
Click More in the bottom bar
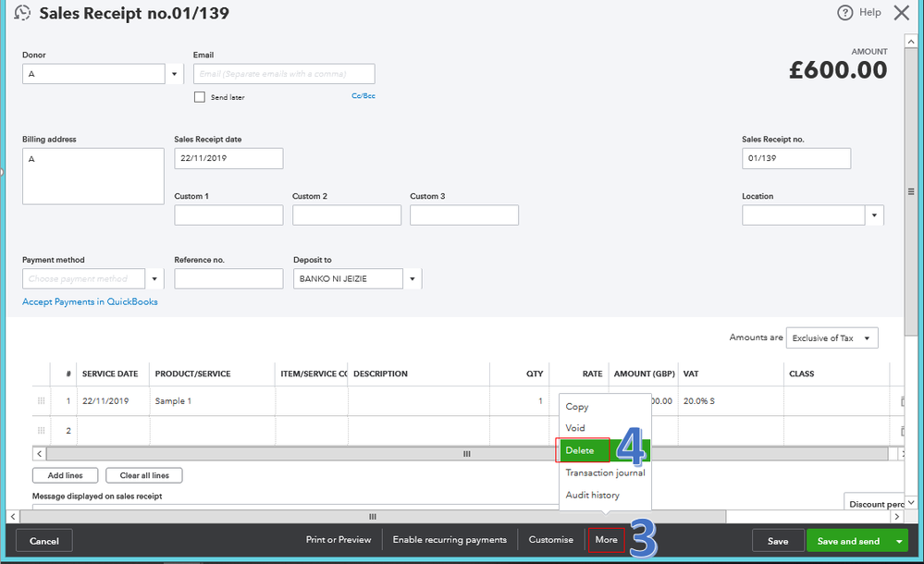(607, 540)
